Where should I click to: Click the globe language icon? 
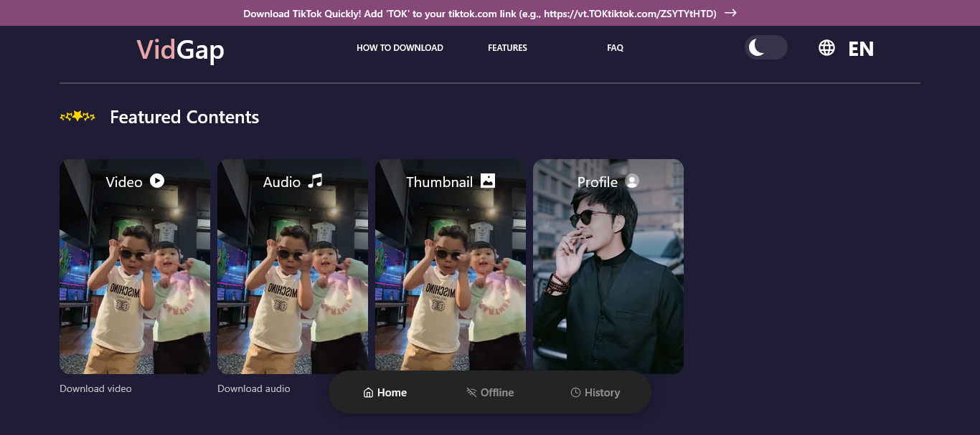click(826, 48)
